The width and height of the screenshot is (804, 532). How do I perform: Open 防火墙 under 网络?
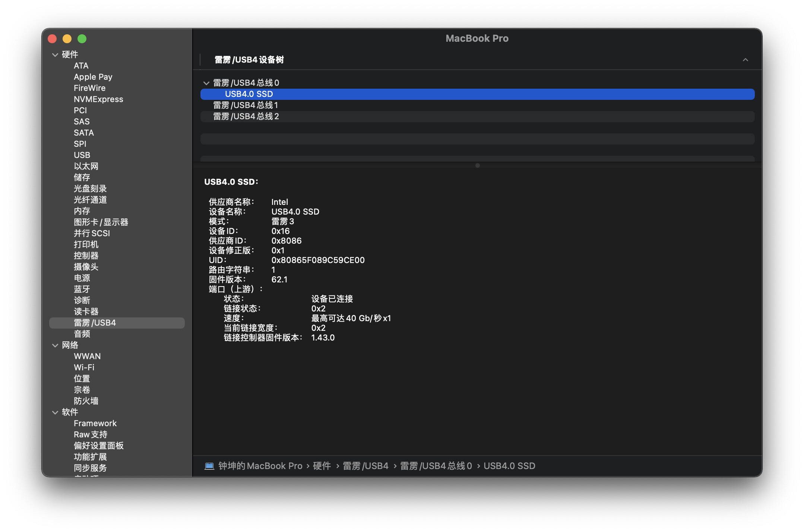tap(86, 401)
